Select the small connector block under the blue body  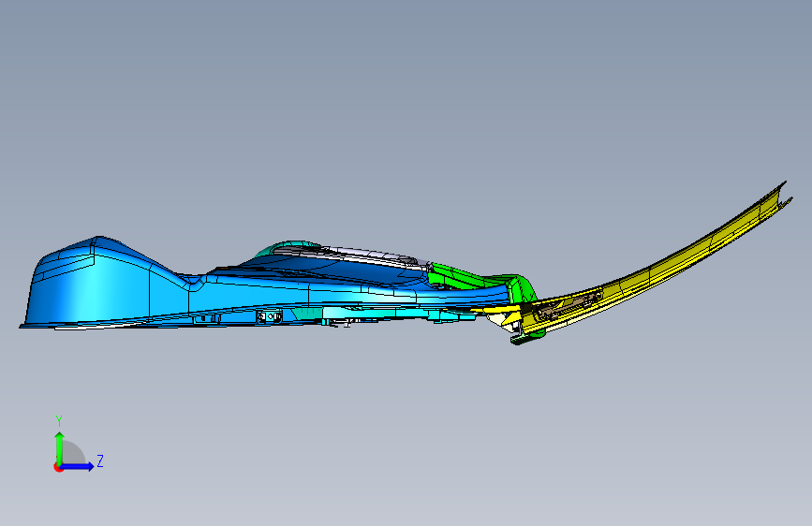[270, 316]
